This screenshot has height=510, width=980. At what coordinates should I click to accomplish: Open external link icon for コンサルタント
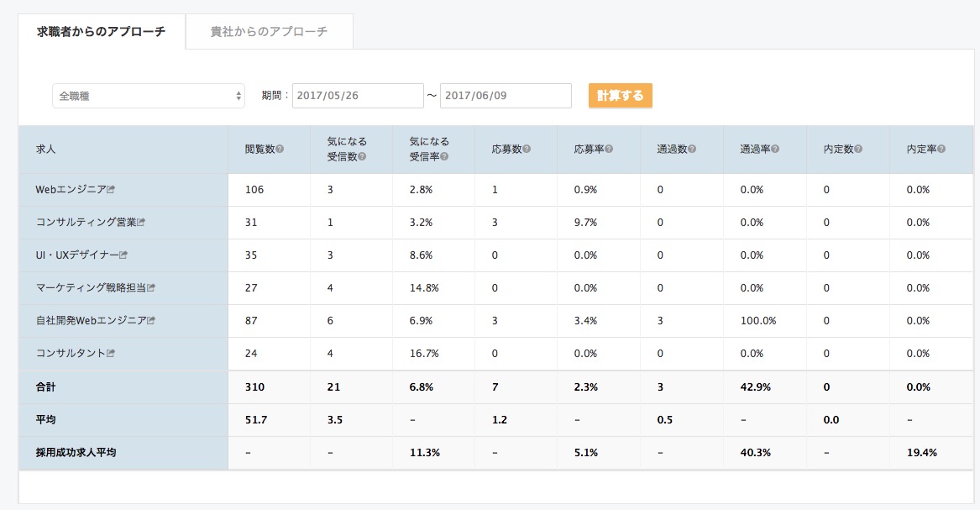coord(111,353)
